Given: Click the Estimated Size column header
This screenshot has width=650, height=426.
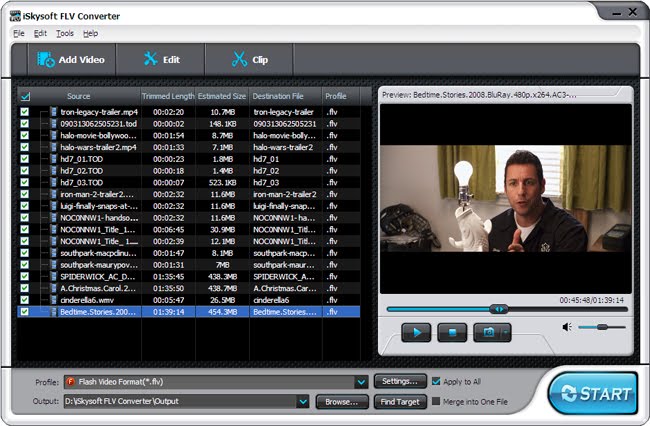Looking at the screenshot, I should point(222,96).
